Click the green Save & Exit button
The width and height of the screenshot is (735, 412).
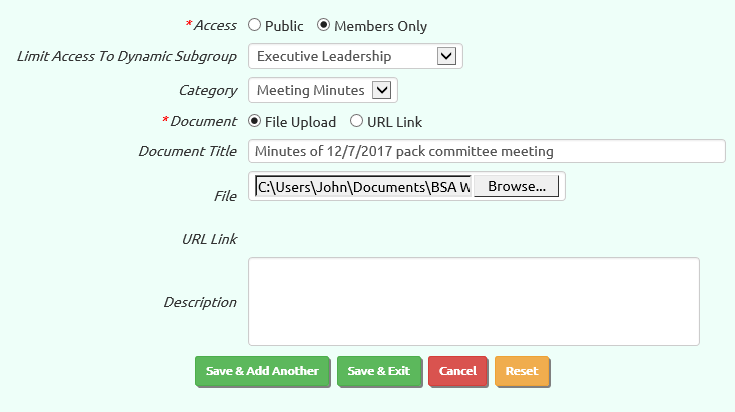pos(379,371)
